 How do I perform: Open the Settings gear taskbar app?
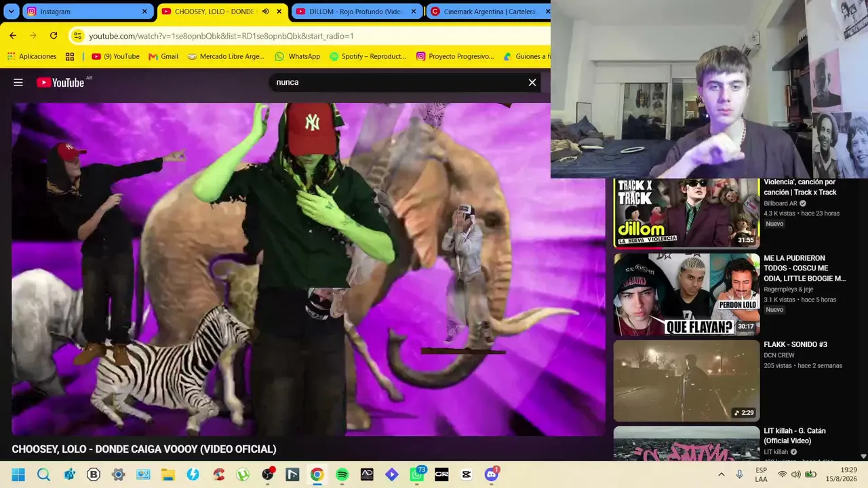(118, 474)
